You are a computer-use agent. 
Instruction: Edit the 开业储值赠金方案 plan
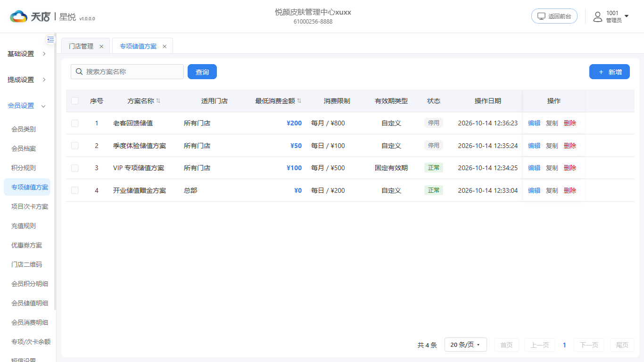(534, 190)
